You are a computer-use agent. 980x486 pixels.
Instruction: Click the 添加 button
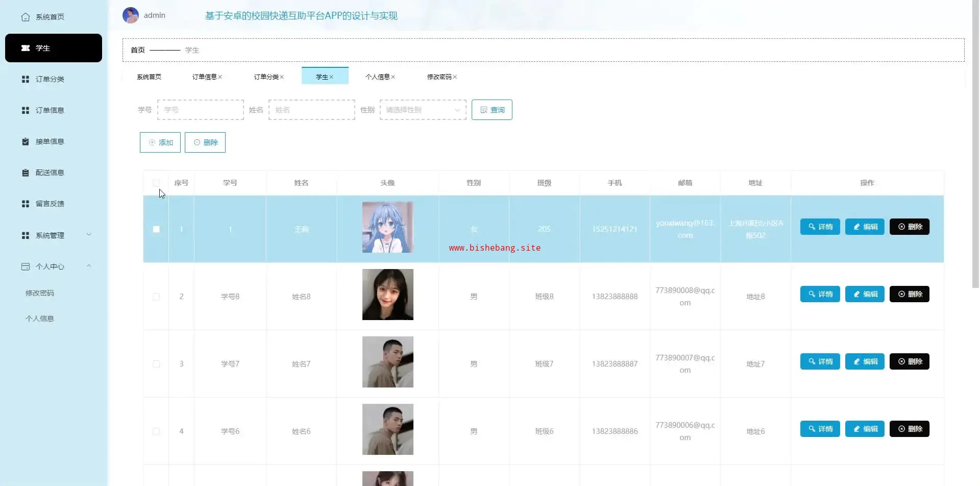click(x=160, y=142)
